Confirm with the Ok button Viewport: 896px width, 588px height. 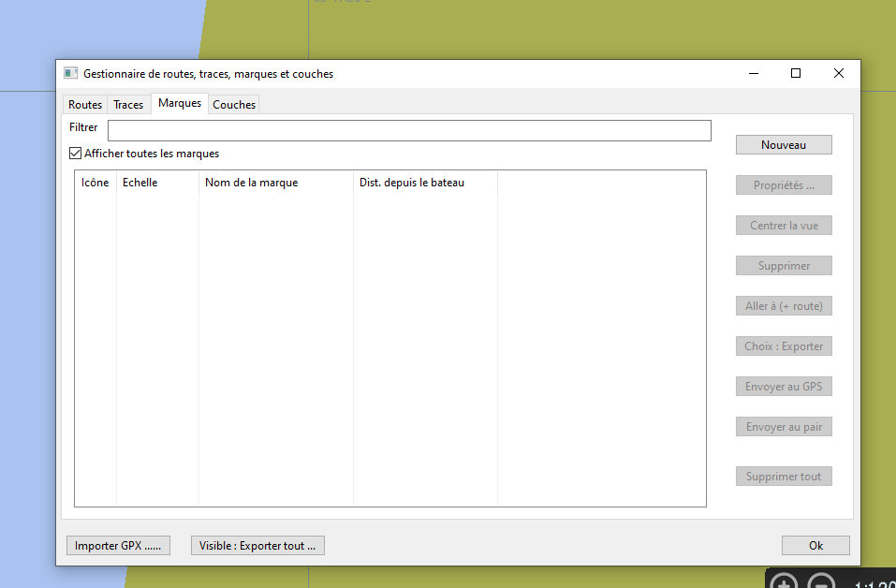click(x=815, y=545)
